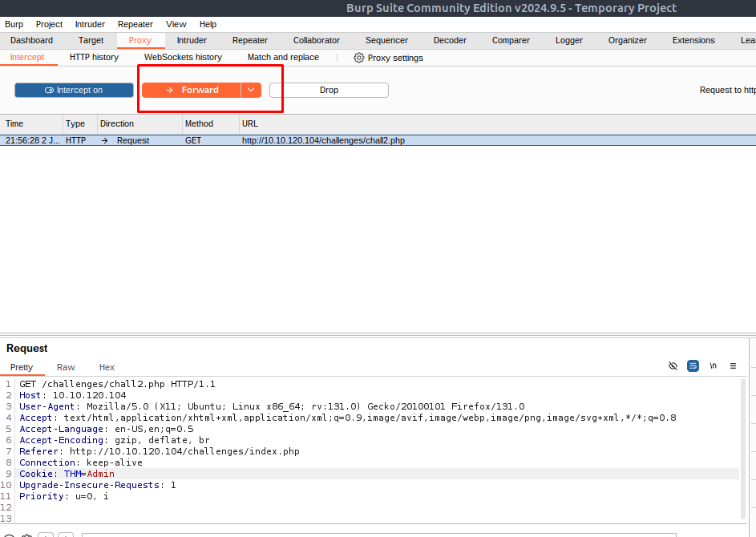
Task: Open the Sequencer tab
Action: (x=386, y=41)
